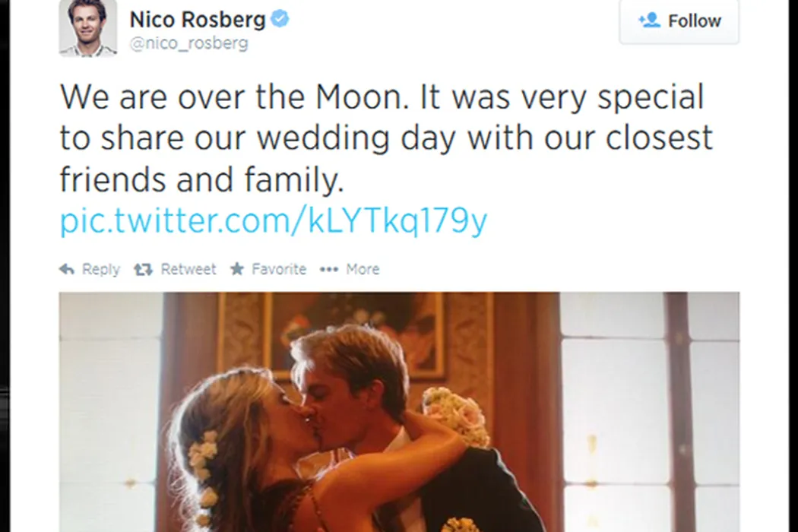The image size is (798, 532).
Task: Click the favorite star icon
Action: [237, 269]
